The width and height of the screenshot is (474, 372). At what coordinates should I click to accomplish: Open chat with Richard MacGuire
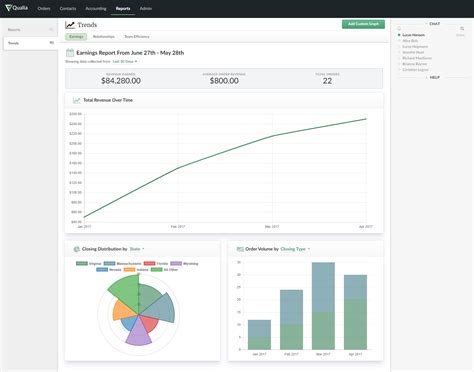[417, 58]
